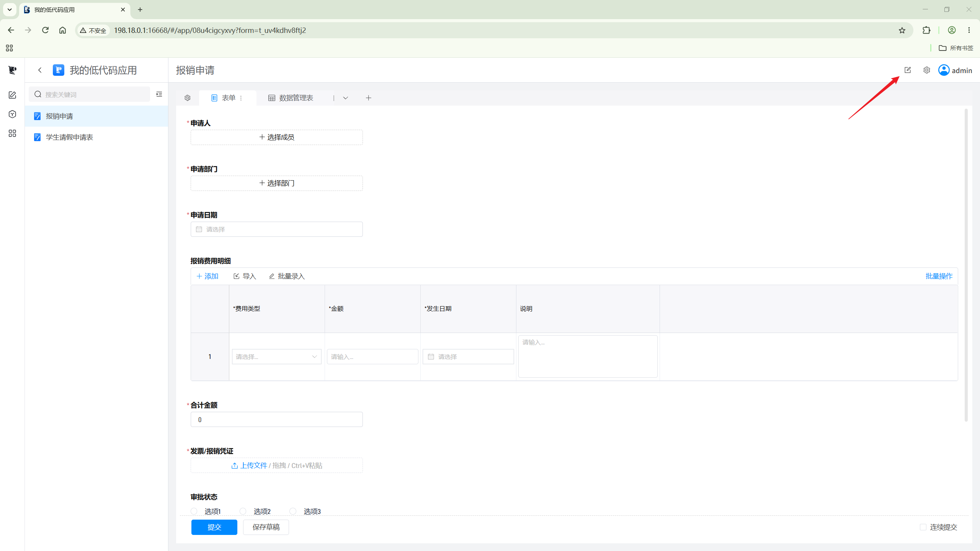
Task: Switch to the 数据管理表 tab
Action: (291, 98)
